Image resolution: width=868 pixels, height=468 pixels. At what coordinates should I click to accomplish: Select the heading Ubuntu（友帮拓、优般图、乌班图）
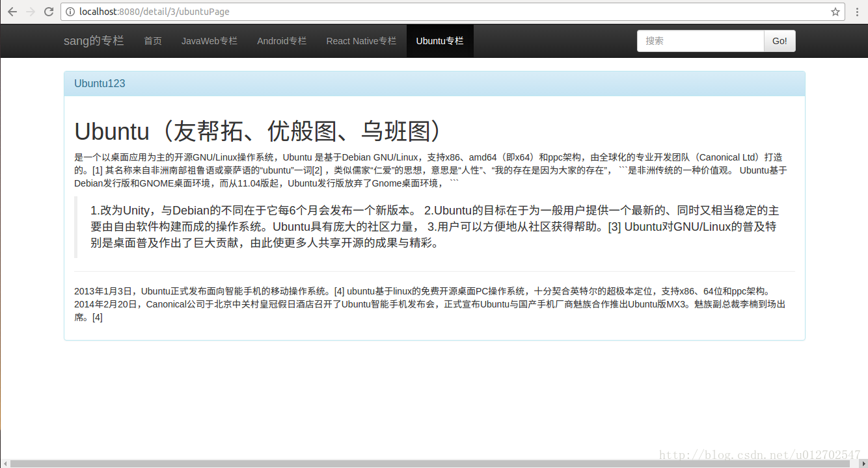pos(262,131)
